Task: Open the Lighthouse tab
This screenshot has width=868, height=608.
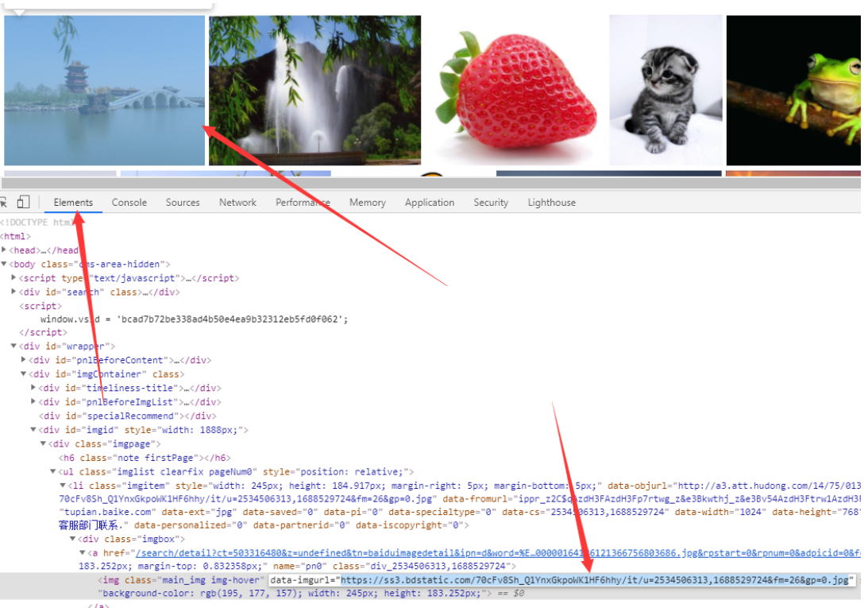Action: click(x=551, y=203)
